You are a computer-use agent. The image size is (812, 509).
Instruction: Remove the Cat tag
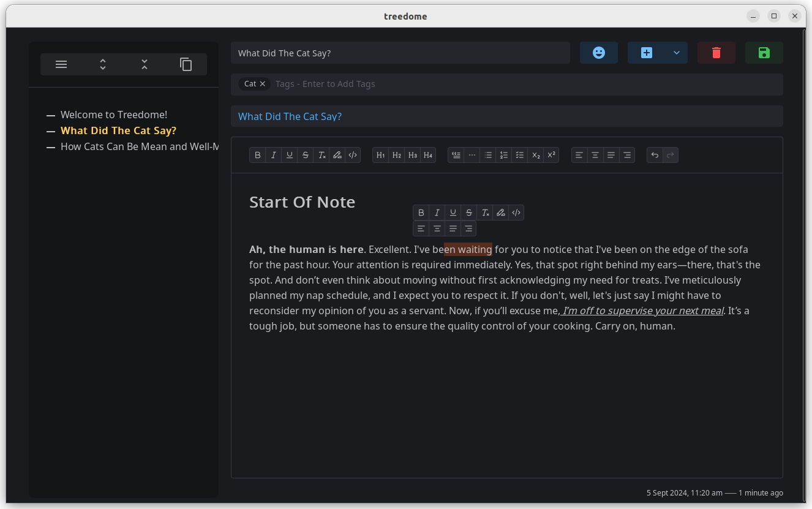[262, 84]
